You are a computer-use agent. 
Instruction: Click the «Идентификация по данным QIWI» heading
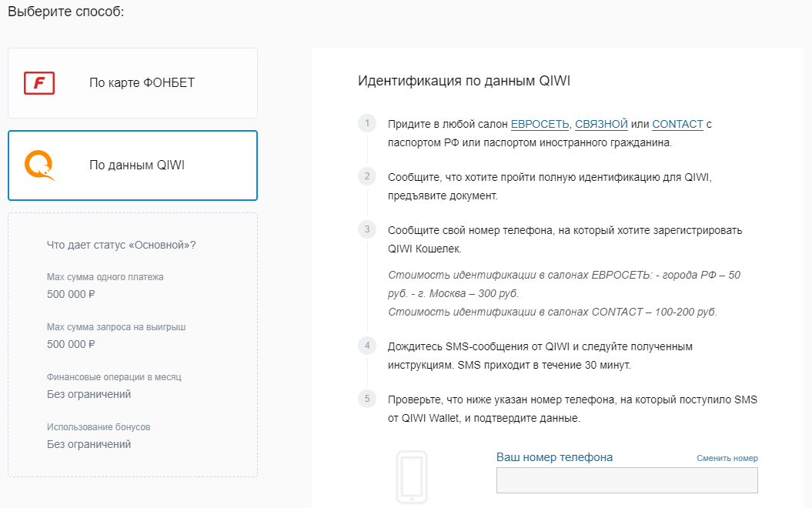pos(463,81)
